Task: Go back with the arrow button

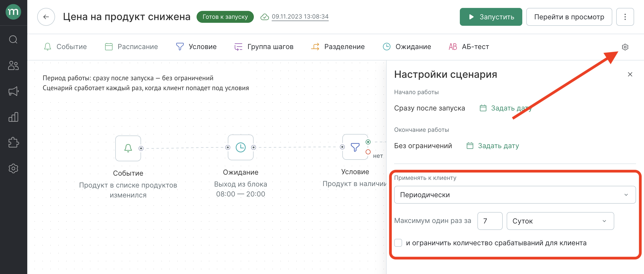Action: point(46,17)
